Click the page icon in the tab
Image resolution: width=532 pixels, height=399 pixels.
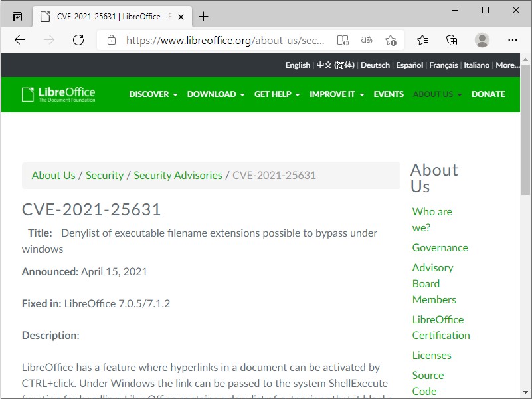[45, 17]
